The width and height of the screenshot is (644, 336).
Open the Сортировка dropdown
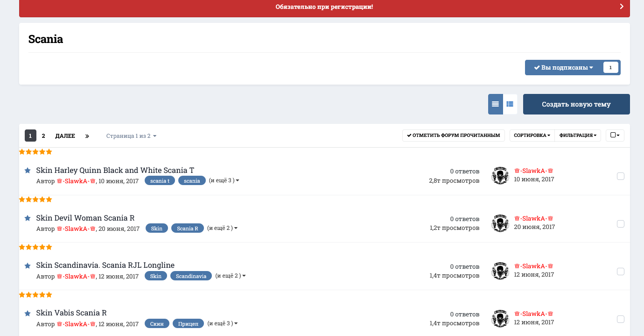pos(532,136)
